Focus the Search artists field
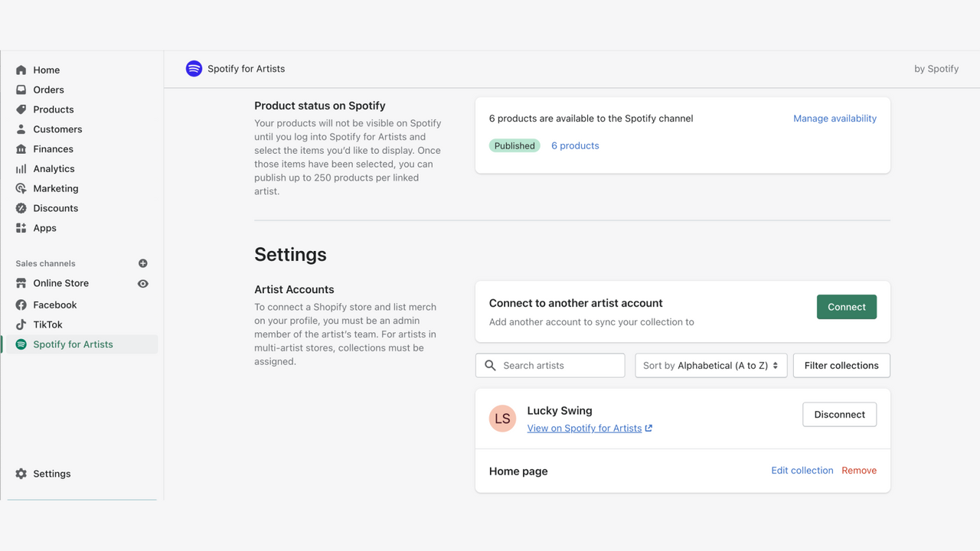Viewport: 980px width, 551px height. point(550,366)
